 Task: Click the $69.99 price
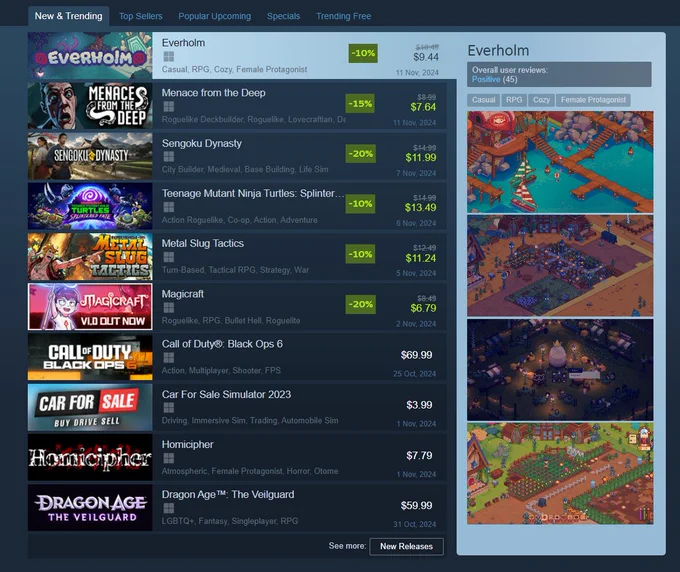(416, 355)
